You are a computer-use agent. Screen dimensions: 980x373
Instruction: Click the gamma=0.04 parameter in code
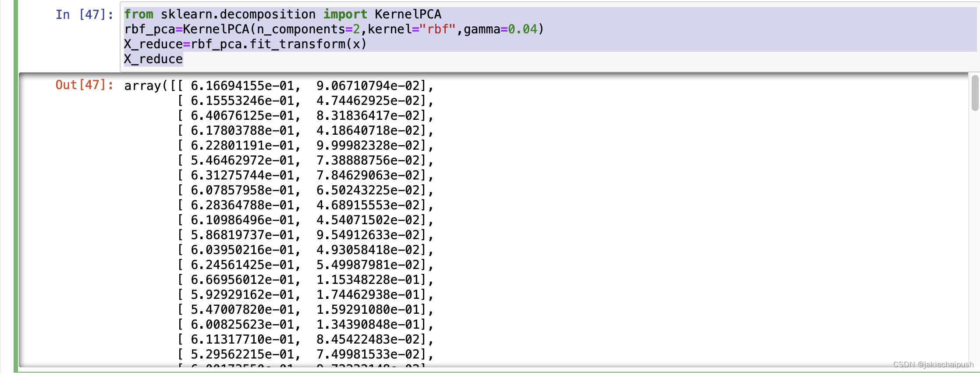pos(500,29)
